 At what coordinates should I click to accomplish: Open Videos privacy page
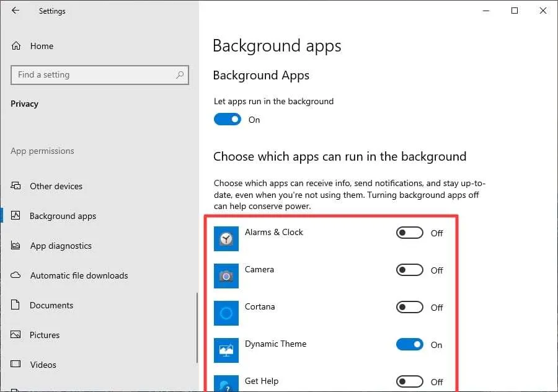coord(43,365)
